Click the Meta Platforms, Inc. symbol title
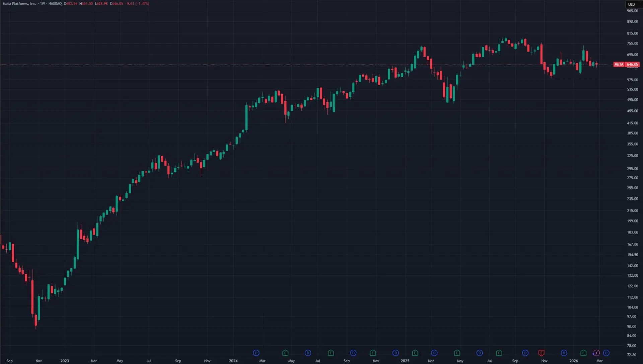 pos(19,4)
